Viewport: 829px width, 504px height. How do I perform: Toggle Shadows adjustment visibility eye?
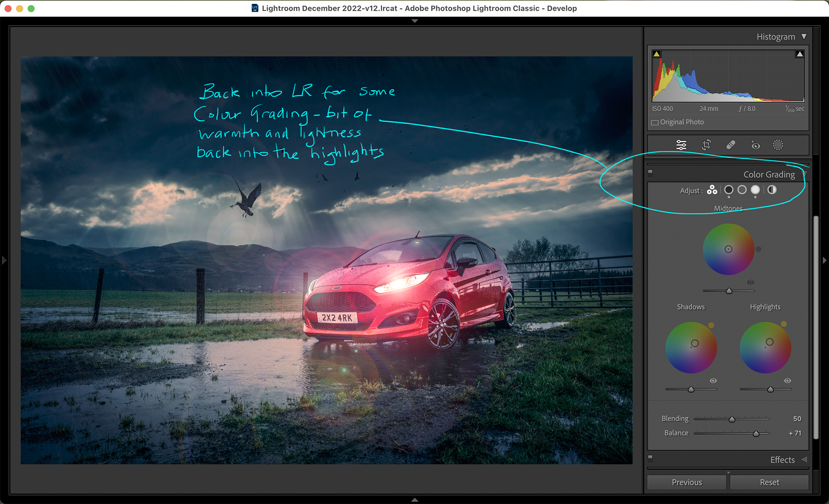713,381
